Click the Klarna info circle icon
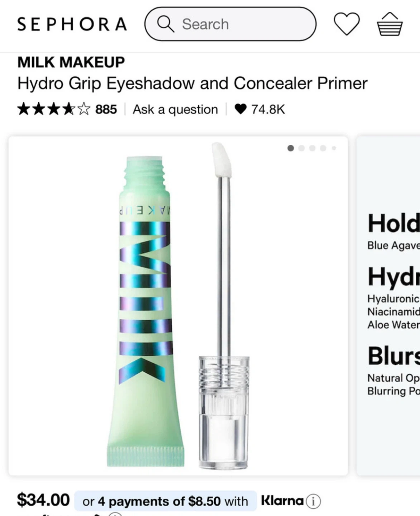420x516 pixels. 313,501
